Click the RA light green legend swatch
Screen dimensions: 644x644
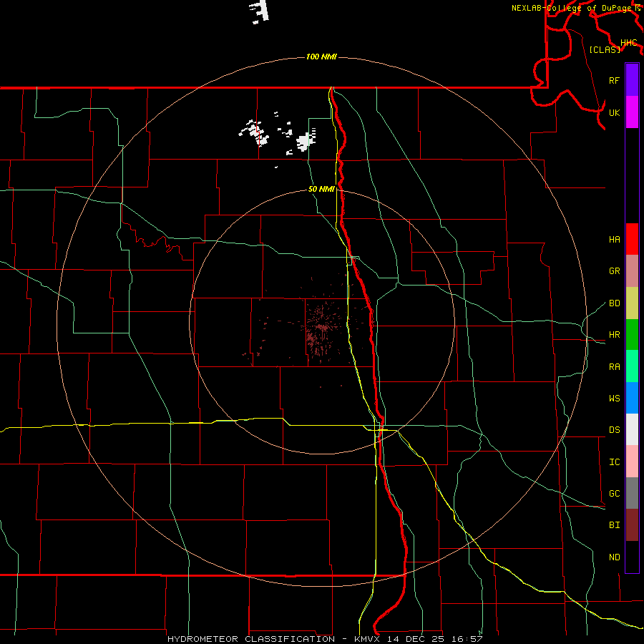pos(632,366)
